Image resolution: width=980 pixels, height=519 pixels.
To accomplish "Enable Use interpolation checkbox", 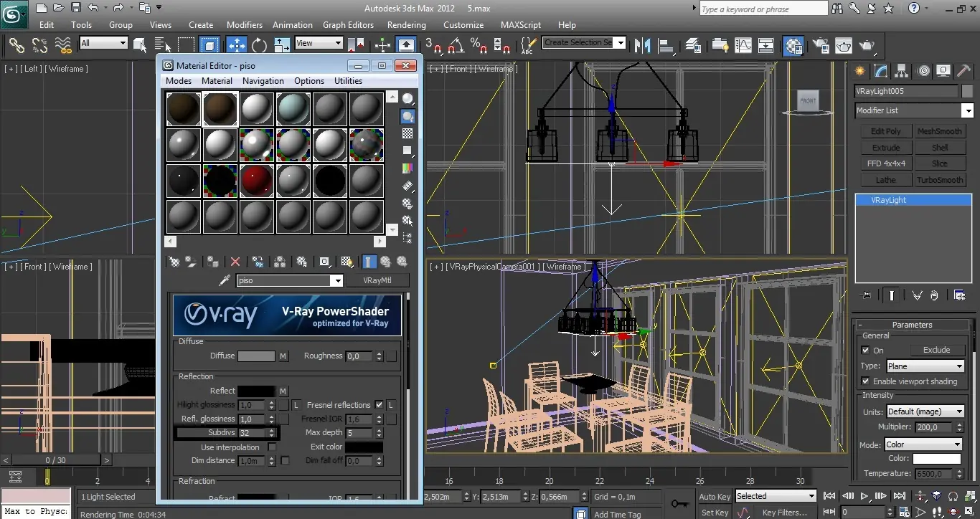I will click(272, 447).
